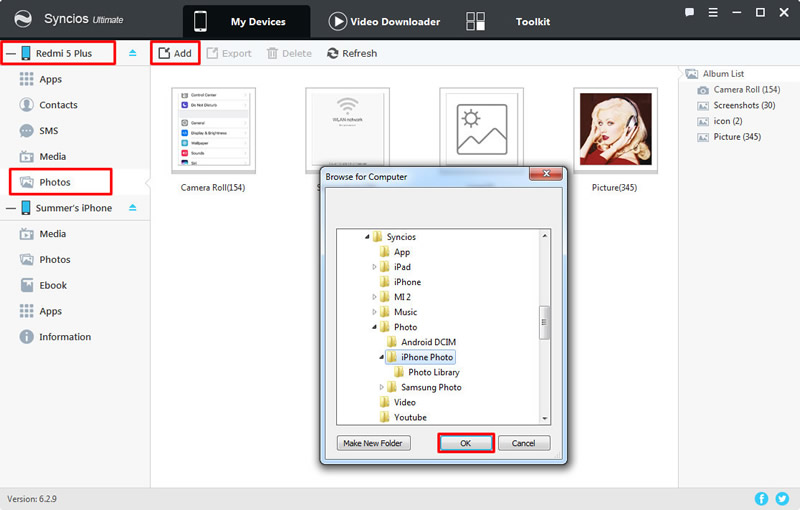Refresh the photo list

pos(352,53)
